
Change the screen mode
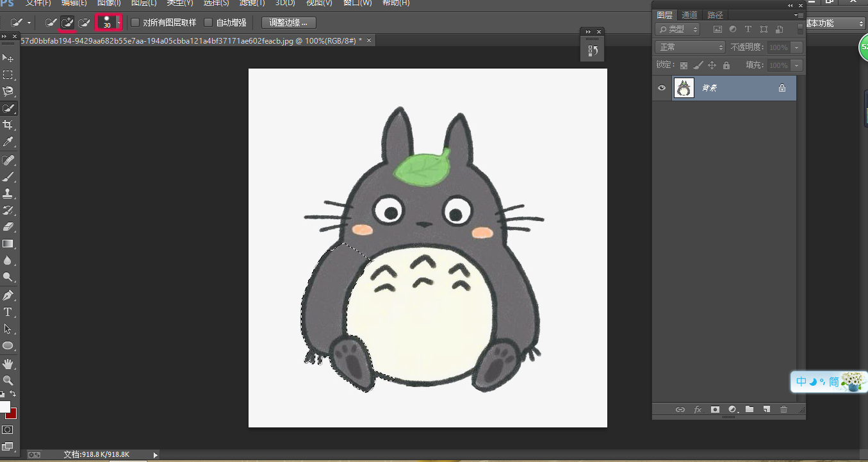[8, 446]
